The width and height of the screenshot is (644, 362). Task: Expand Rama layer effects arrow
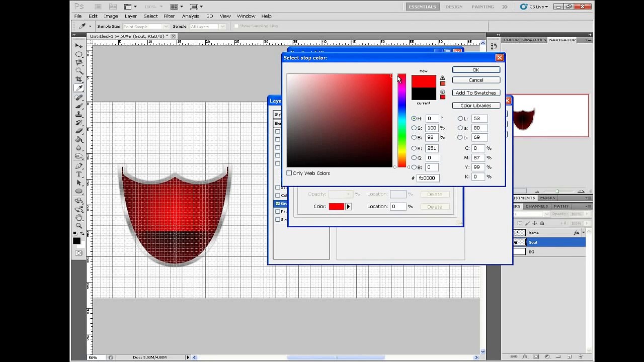tap(583, 233)
